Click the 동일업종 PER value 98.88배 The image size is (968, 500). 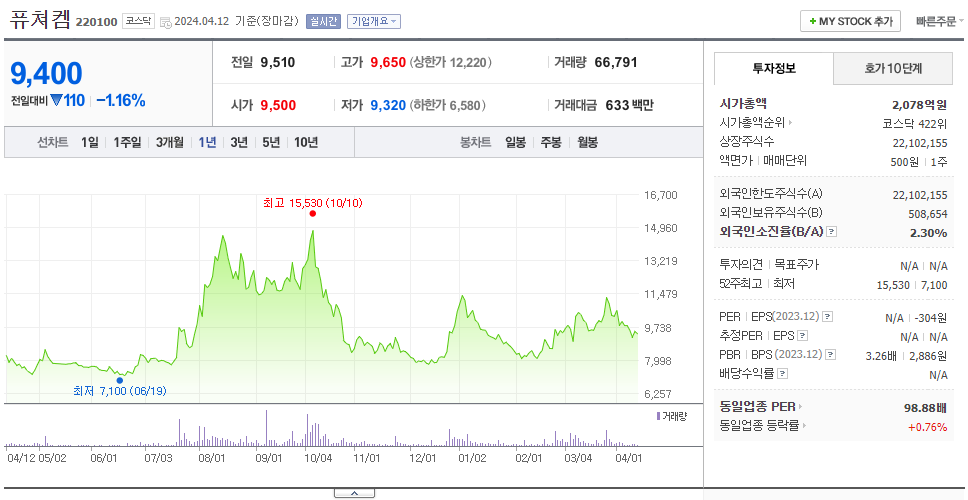click(x=925, y=407)
